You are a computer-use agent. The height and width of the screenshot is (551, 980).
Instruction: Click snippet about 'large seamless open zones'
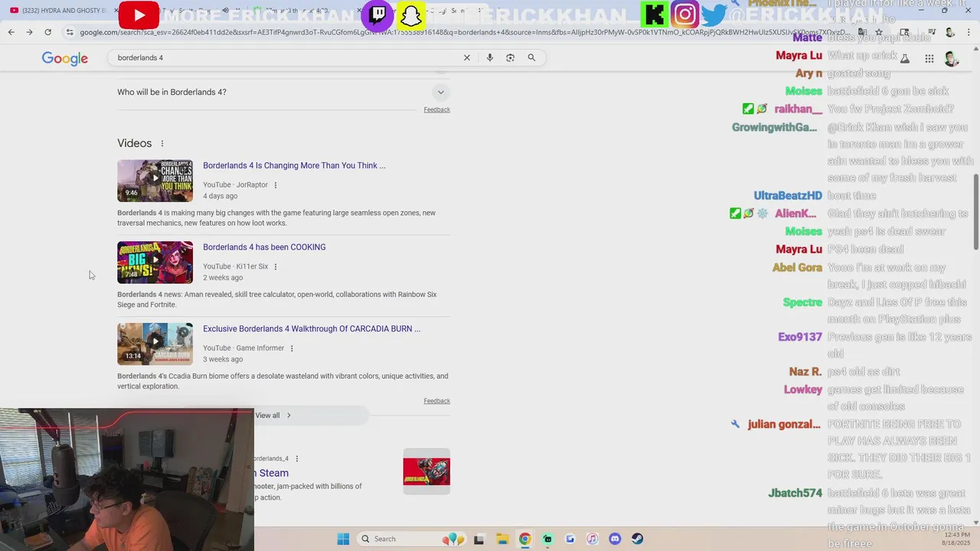click(x=276, y=218)
